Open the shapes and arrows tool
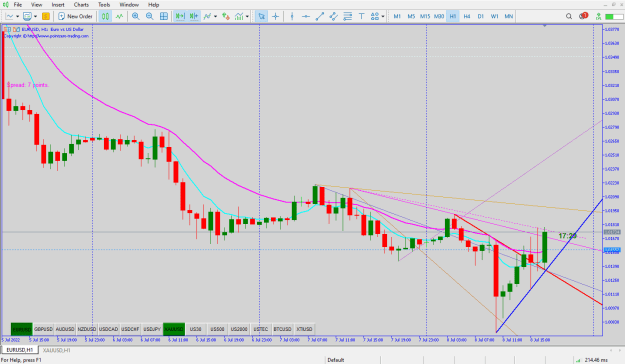This screenshot has height=364, width=625. pos(375,16)
